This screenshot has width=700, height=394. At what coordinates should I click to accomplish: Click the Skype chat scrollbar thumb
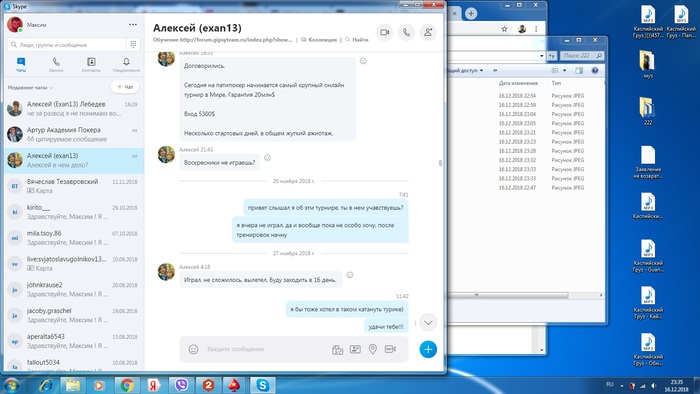[441, 163]
